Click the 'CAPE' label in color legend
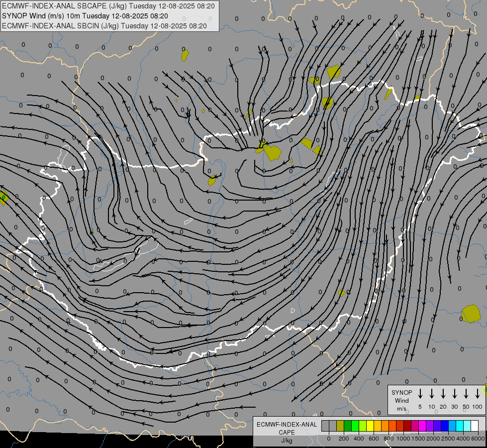This screenshot has height=448, width=487. (287, 433)
